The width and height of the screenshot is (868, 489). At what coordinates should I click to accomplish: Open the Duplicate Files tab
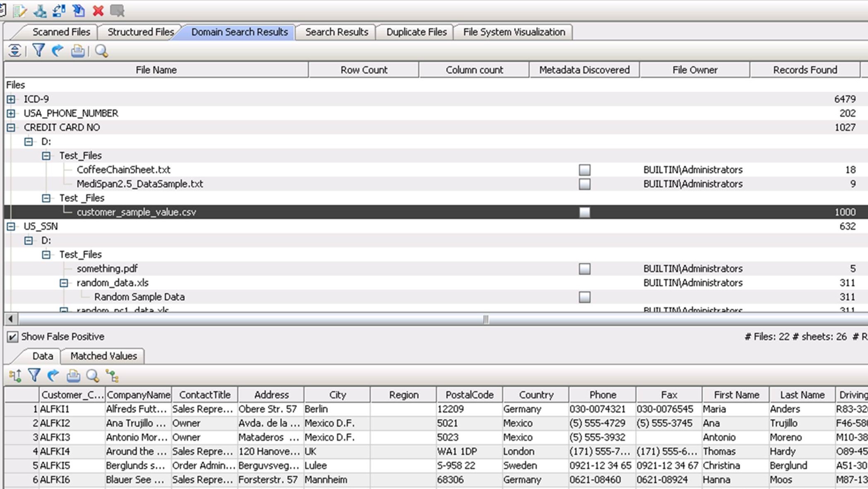(x=416, y=32)
